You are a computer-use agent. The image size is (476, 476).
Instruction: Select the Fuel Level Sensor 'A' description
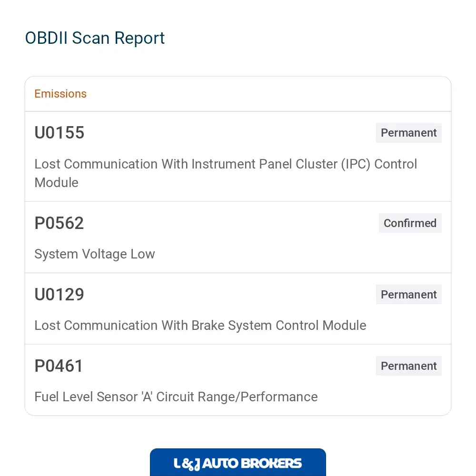pos(176,397)
